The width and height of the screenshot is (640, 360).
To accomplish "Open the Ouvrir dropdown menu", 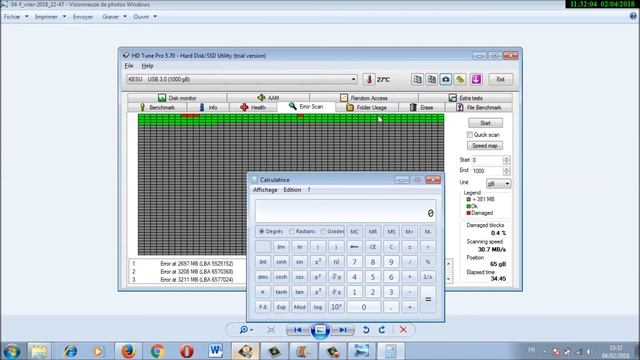I will [145, 17].
